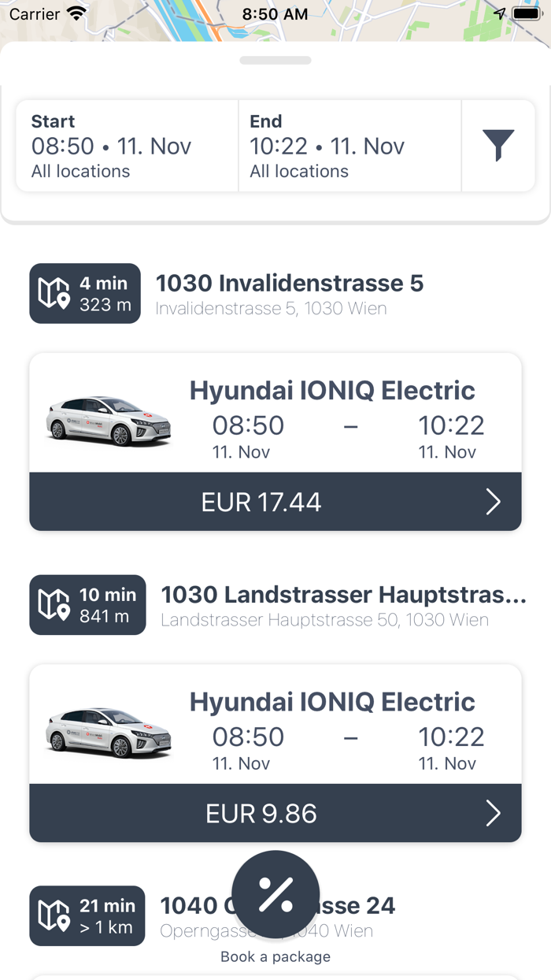Tap the EUR 9.86 price bar
This screenshot has height=980, width=551.
[261, 813]
